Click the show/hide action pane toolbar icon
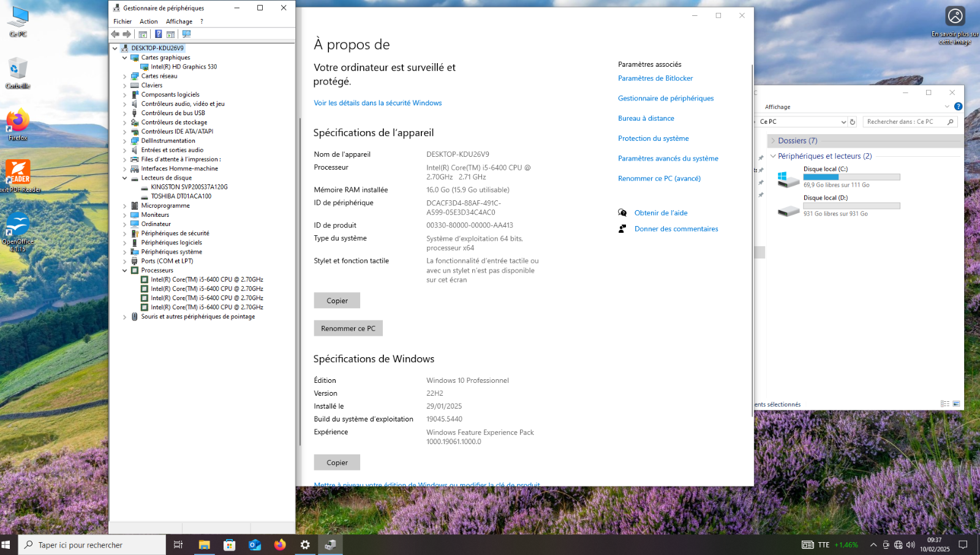The width and height of the screenshot is (980, 555). tap(171, 34)
